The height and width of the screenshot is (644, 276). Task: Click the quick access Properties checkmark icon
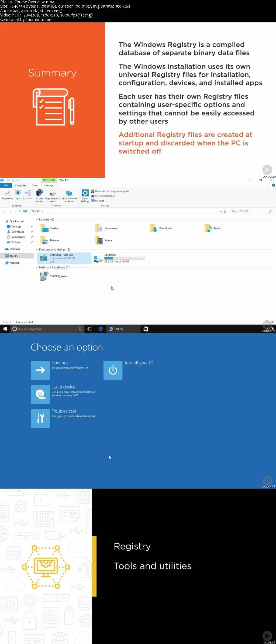click(x=9, y=180)
